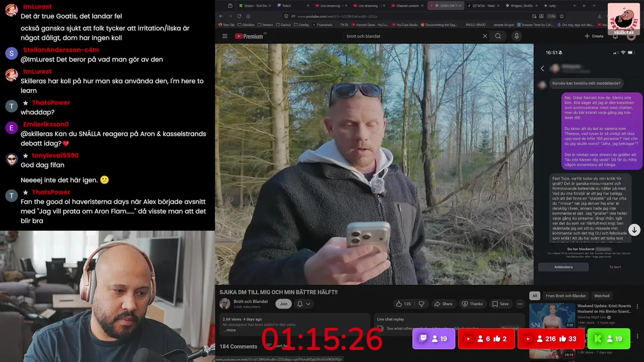Click the tonylevai5590 chat username
This screenshot has height=362, width=644.
55,155
